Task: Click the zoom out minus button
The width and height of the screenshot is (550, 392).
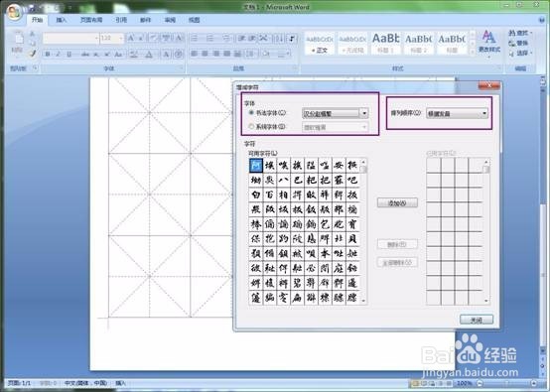Action: click(481, 383)
